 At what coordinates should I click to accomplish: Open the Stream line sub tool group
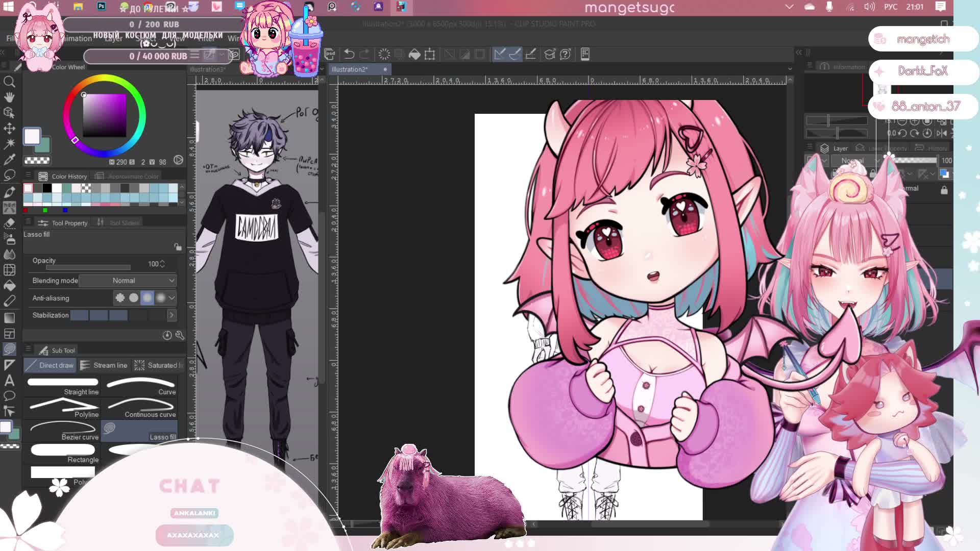[x=104, y=365]
